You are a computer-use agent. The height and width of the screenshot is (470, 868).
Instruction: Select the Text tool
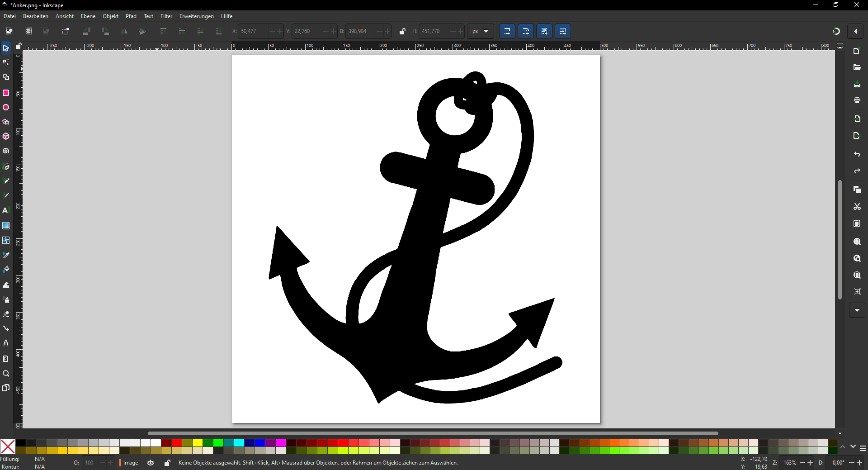(x=6, y=210)
